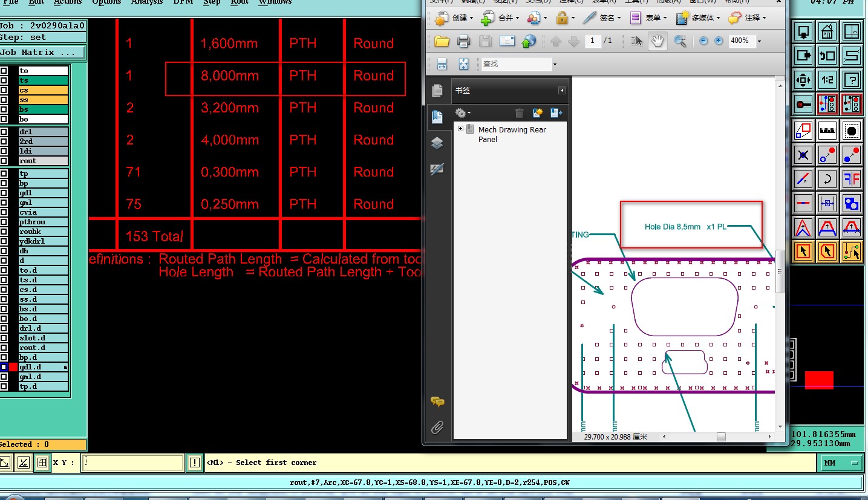Click the zoom out minus icon in PDF viewer
The image size is (868, 500).
click(x=703, y=41)
